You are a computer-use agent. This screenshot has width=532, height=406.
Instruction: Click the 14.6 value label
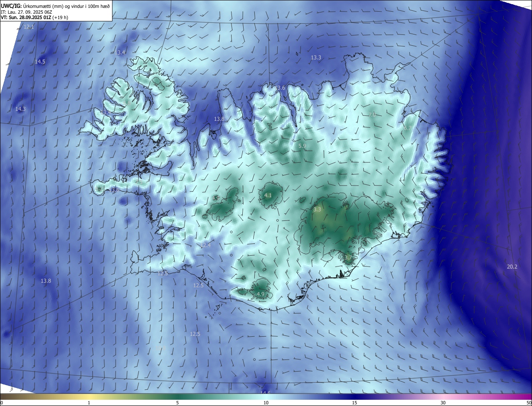click(265, 393)
